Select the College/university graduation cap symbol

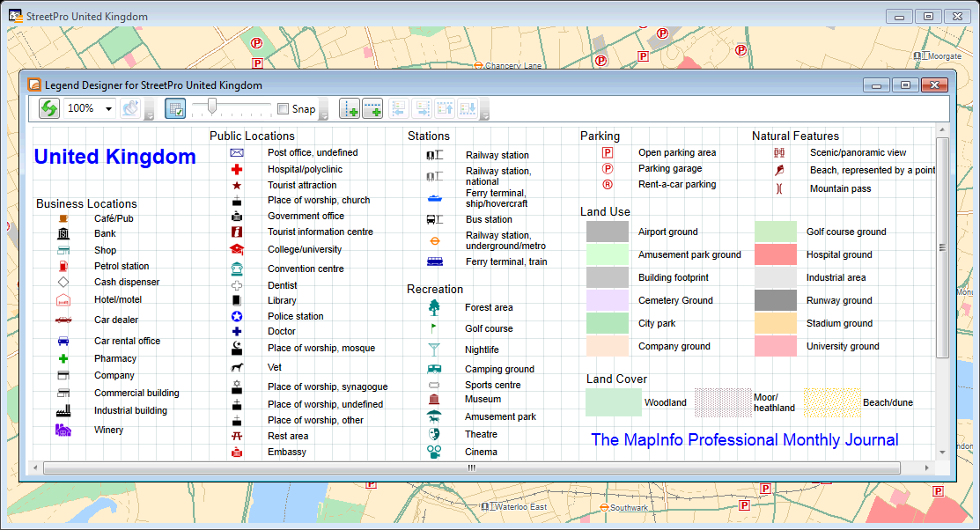(x=236, y=249)
